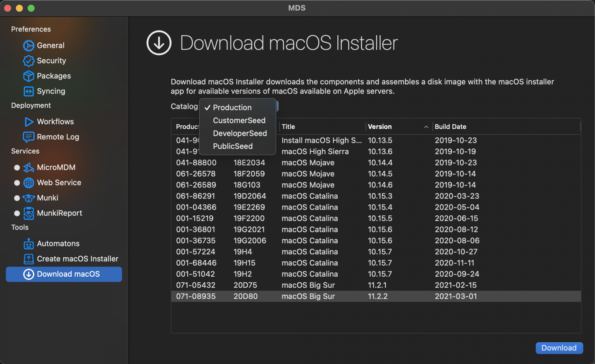Select product 061-86291 Catalina row
The height and width of the screenshot is (364, 595).
pyautogui.click(x=376, y=196)
